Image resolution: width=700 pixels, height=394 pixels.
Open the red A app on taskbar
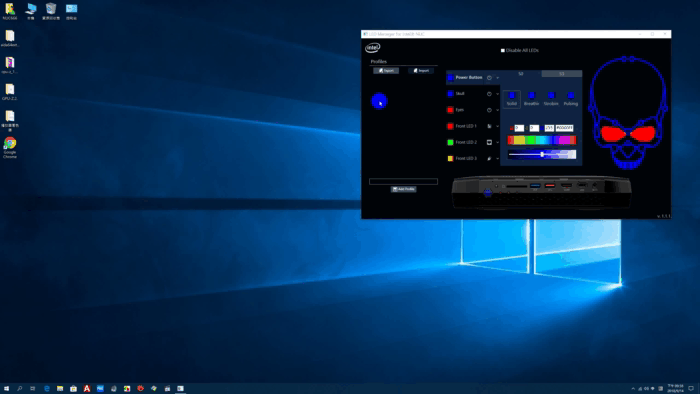(x=87, y=389)
